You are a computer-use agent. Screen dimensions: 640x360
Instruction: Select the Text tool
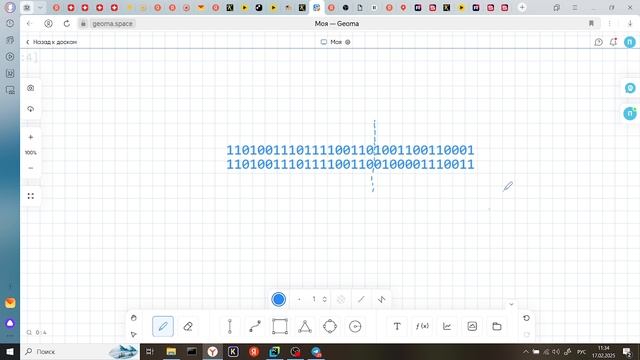(397, 326)
